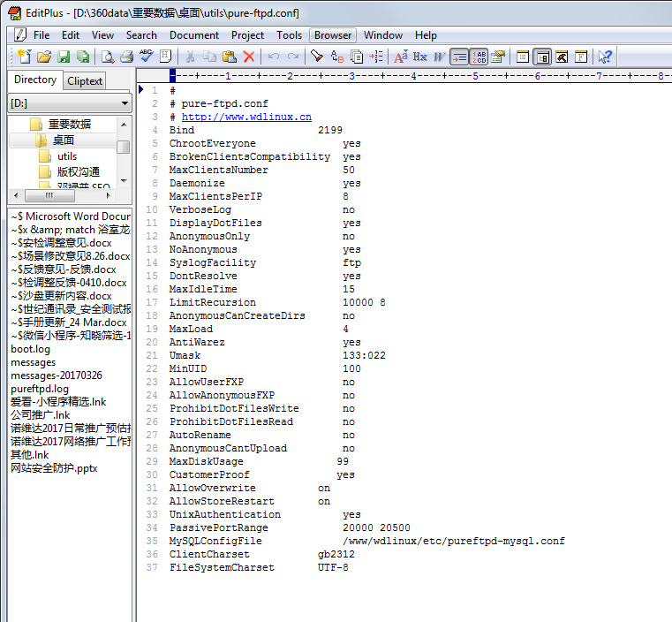Screen dimensions: 672x622
Task: Open the Search menu
Action: tap(141, 35)
